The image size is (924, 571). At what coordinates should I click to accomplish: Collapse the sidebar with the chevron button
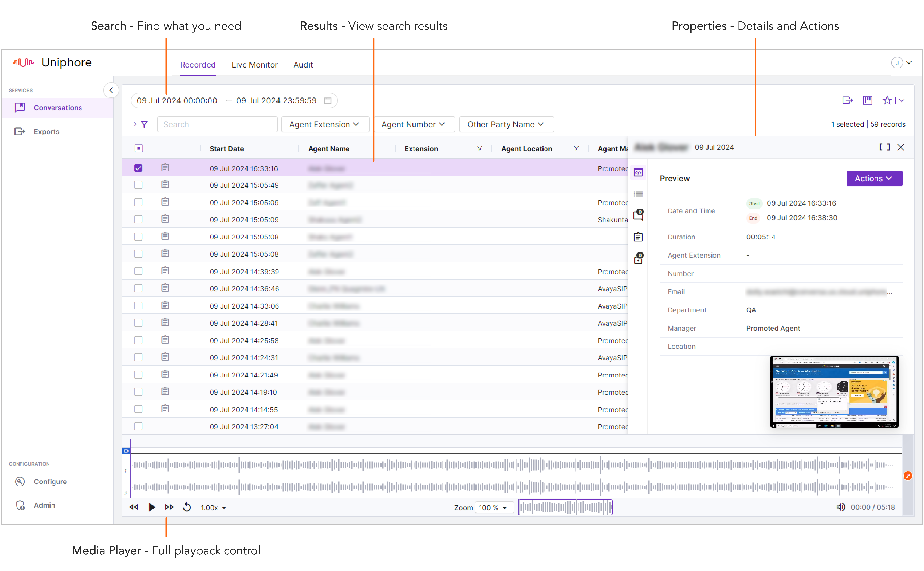111,90
